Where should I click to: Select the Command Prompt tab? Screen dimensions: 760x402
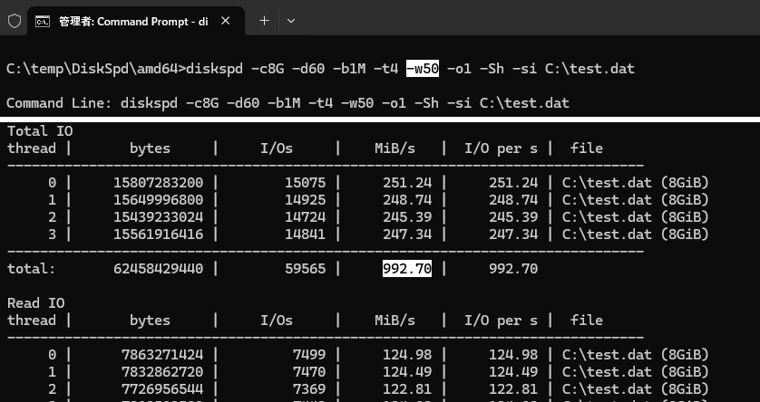136,21
